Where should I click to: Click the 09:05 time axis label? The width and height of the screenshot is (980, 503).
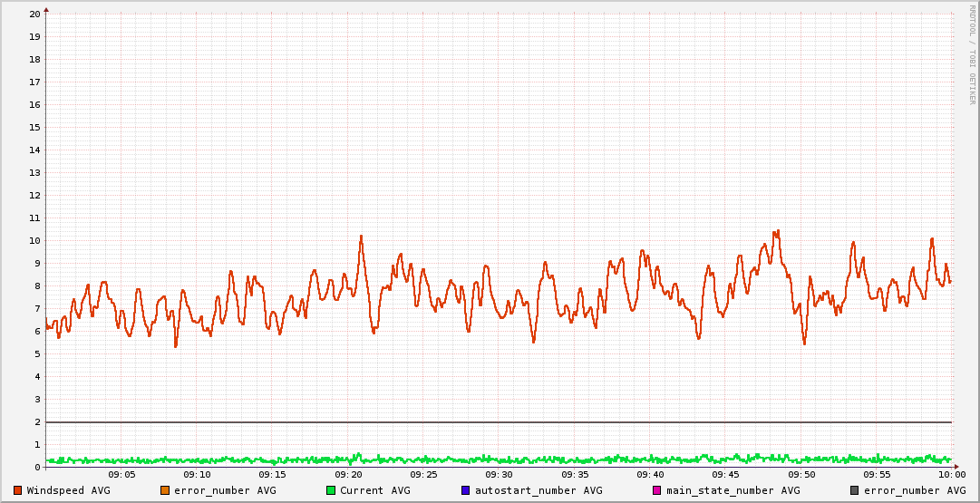(121, 474)
